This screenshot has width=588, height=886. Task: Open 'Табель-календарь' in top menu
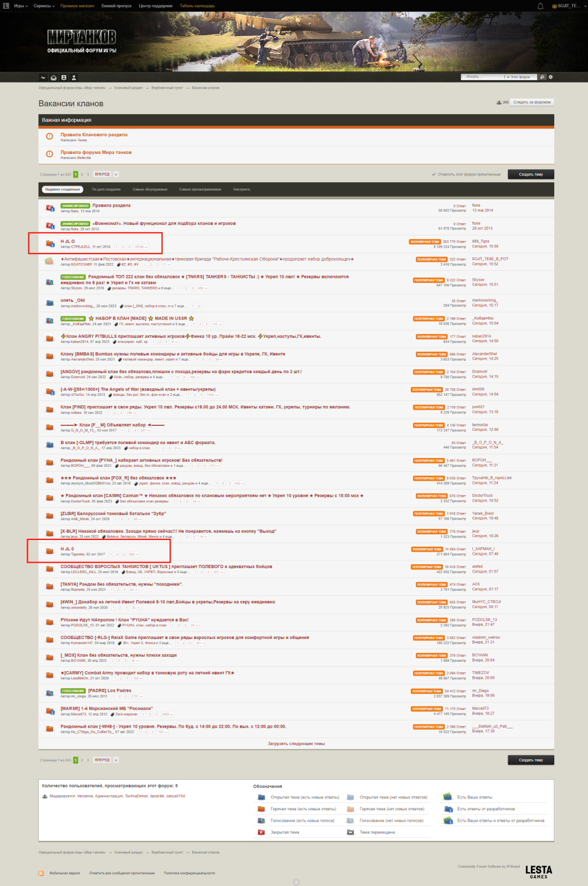[x=197, y=6]
